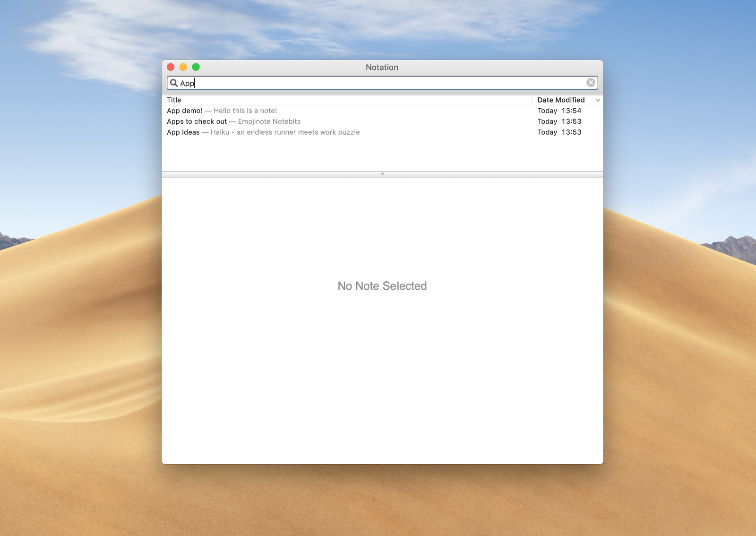Viewport: 756px width, 536px height.
Task: Click the 'Notation' window title
Action: [x=382, y=68]
